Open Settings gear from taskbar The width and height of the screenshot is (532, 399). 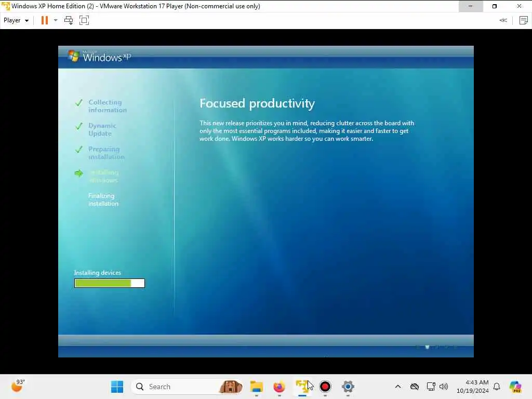(348, 387)
